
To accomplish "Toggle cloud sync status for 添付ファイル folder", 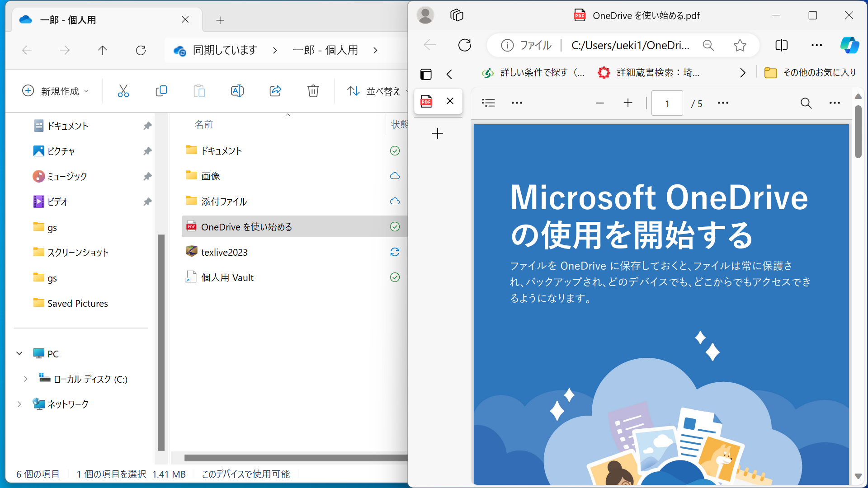I will pos(394,202).
